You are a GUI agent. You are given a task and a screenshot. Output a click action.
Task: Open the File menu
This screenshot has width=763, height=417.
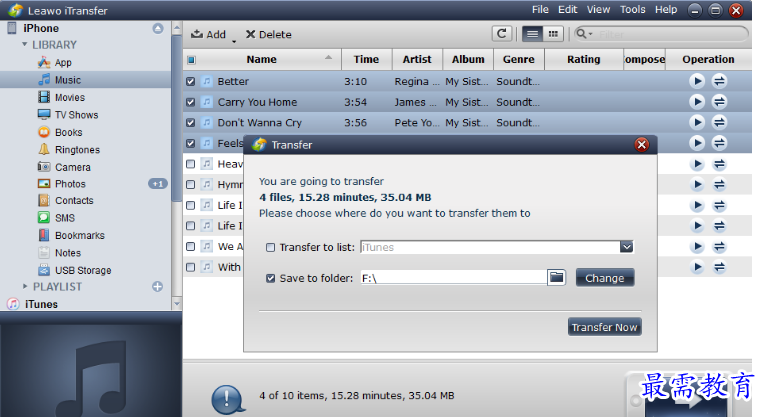point(540,10)
